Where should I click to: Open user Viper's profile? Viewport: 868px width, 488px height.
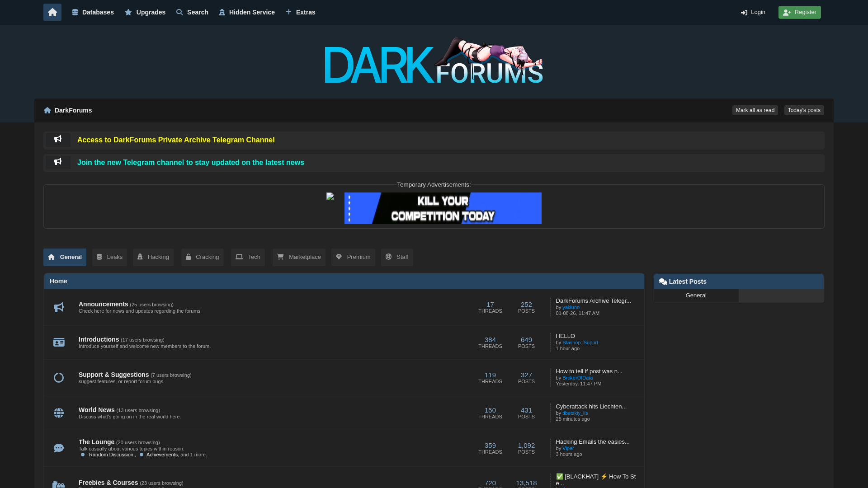568,448
